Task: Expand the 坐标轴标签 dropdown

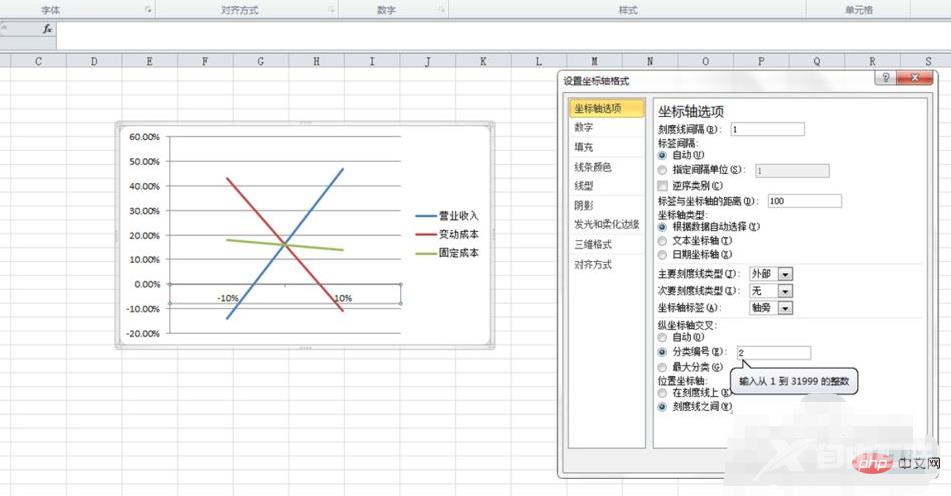Action: [x=785, y=308]
